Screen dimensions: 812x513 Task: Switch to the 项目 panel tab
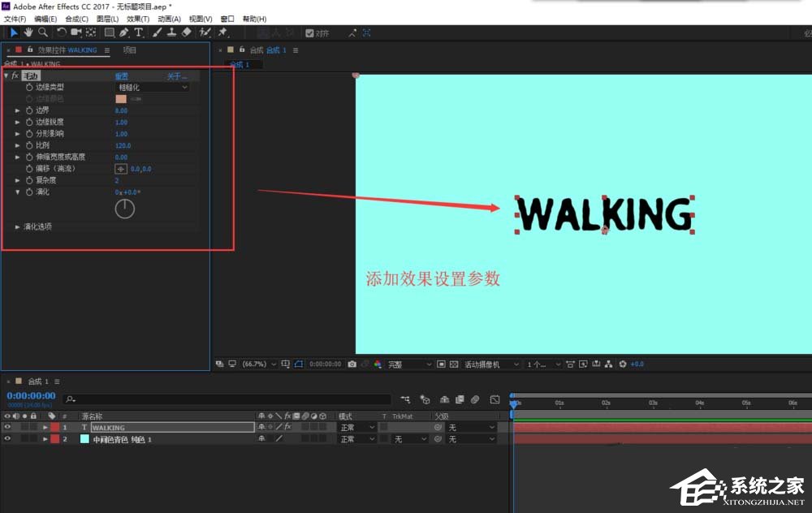(x=128, y=49)
